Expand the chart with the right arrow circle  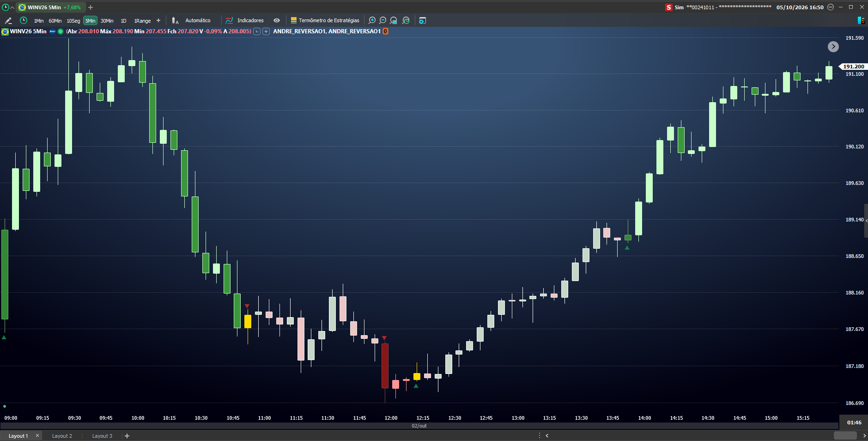pyautogui.click(x=833, y=47)
